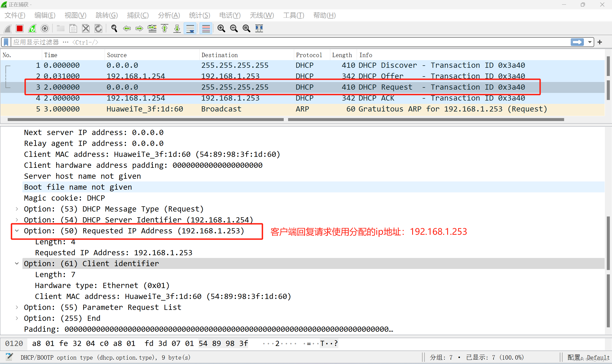Open the 分析(A) menu
This screenshot has height=364, width=612.
[169, 15]
